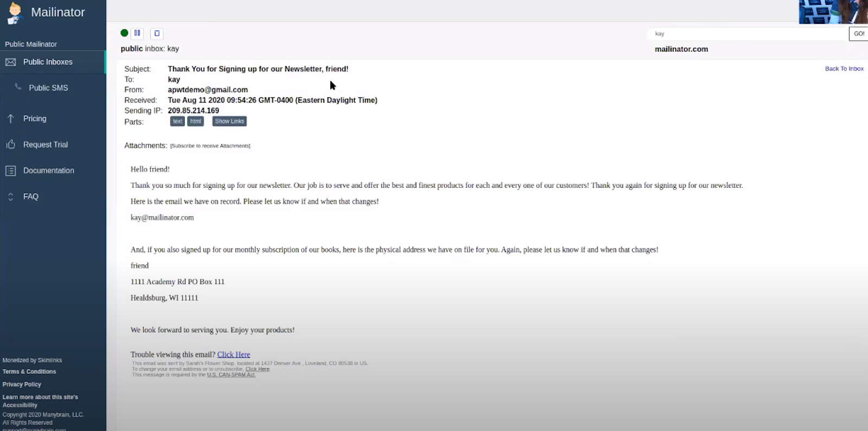
Task: Click the FAQ sidebar arrows icon
Action: pos(10,197)
